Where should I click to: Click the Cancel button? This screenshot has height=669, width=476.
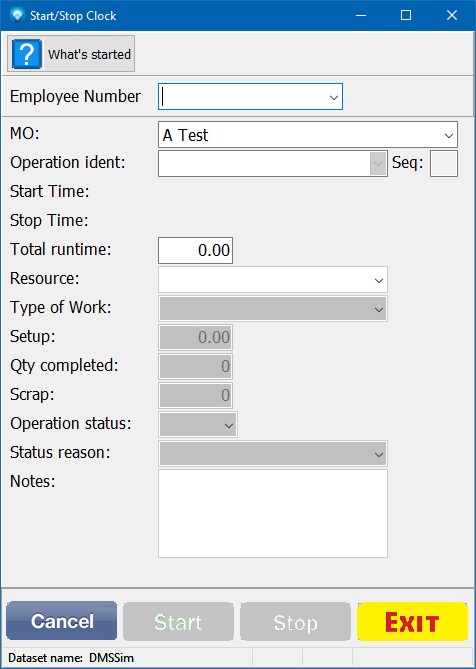[x=62, y=621]
